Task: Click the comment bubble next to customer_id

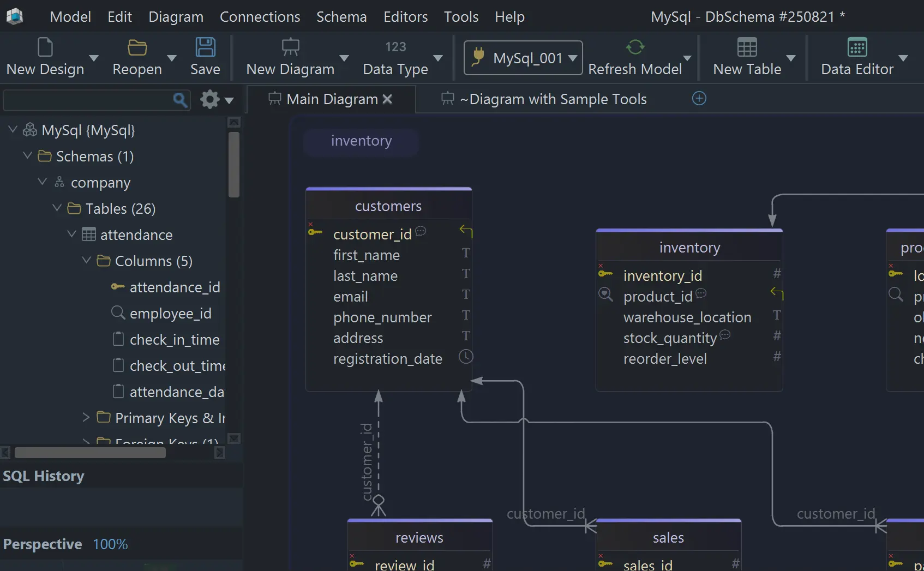Action: pyautogui.click(x=421, y=231)
